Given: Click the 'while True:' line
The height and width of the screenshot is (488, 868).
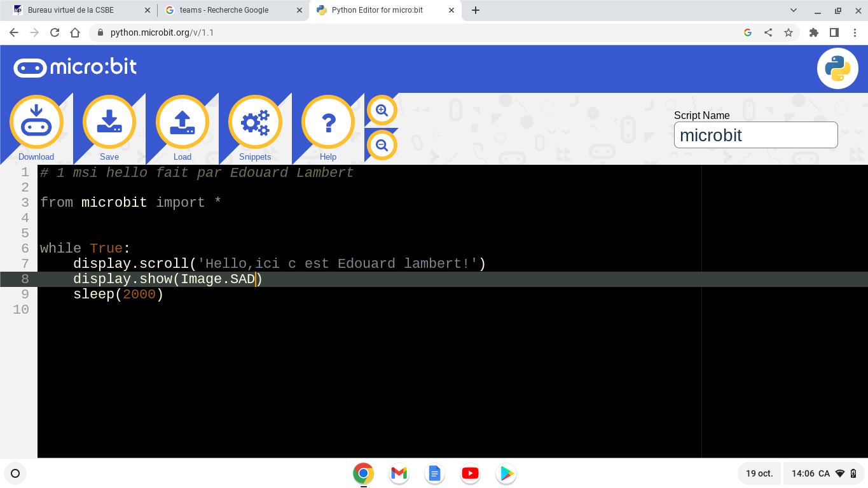Looking at the screenshot, I should pyautogui.click(x=85, y=249).
